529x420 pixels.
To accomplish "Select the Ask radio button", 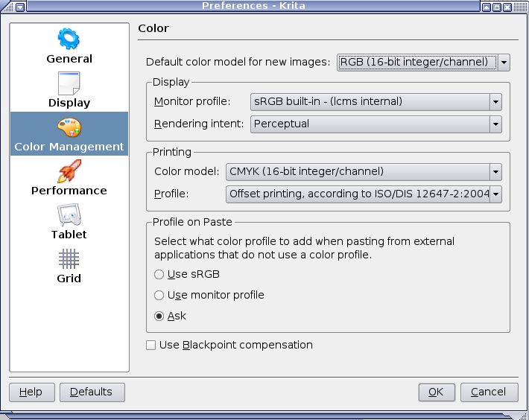I will pyautogui.click(x=159, y=316).
